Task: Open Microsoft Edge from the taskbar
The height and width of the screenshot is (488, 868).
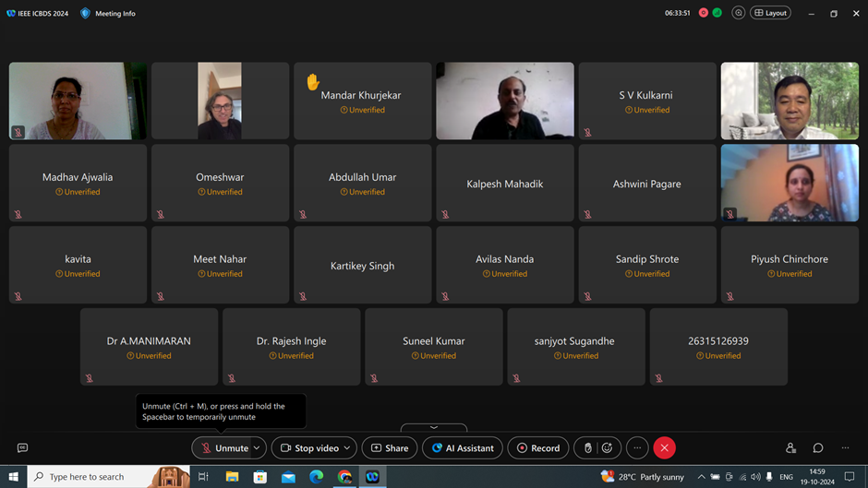Action: [316, 476]
